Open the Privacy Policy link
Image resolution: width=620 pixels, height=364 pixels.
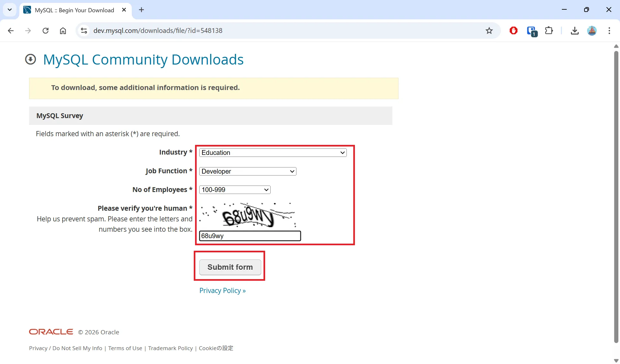point(222,290)
